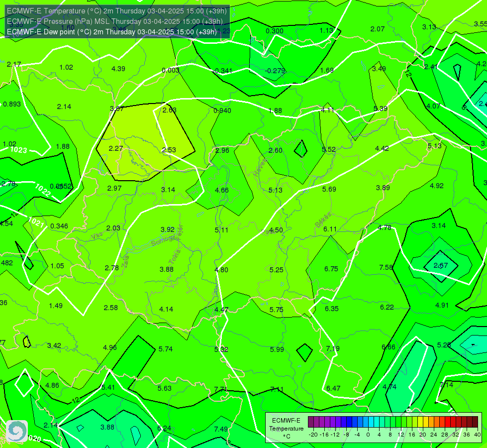Click the Zala county label
This screenshot has width=487, height=448.
tap(125, 261)
